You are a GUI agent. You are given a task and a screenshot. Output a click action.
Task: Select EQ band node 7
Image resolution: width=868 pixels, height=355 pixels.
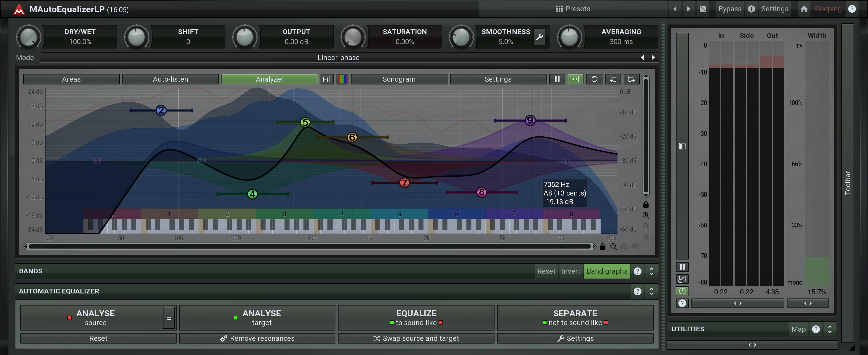[x=404, y=183]
